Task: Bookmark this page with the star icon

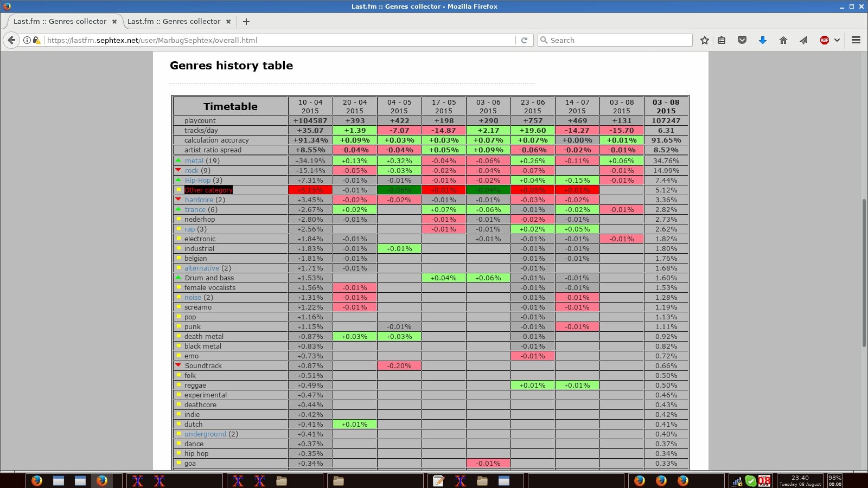Action: pyautogui.click(x=704, y=40)
